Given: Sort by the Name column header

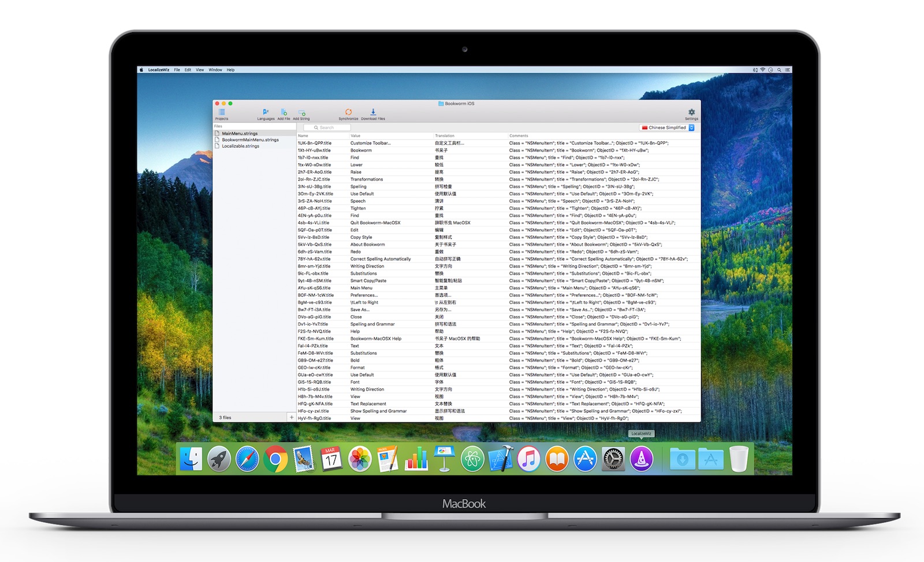Looking at the screenshot, I should click(x=303, y=136).
